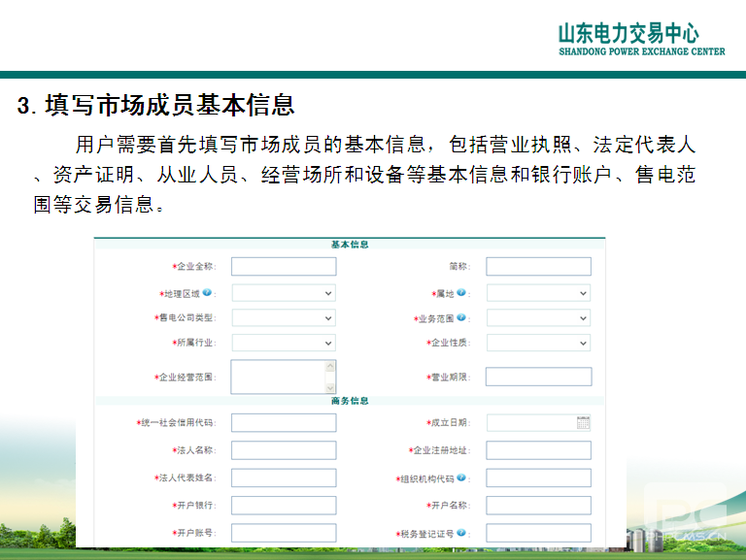Click the 法人名称 input field
The height and width of the screenshot is (560, 746).
pos(284,450)
